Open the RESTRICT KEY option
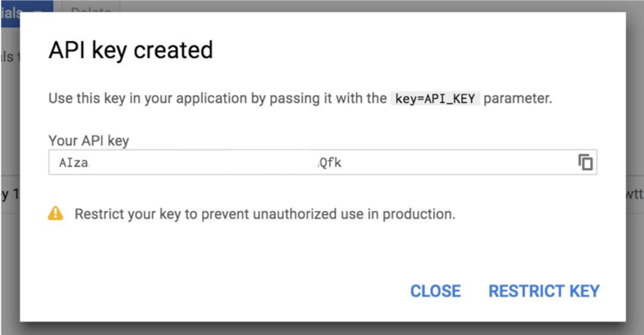This screenshot has height=335, width=644. click(x=544, y=291)
